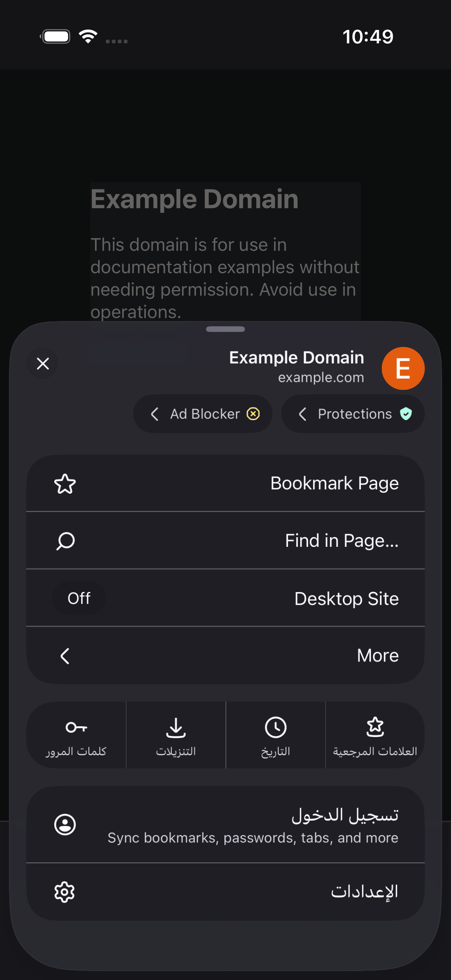Open bookmarks via the star tray icon
The width and height of the screenshot is (451, 980).
pos(375,727)
